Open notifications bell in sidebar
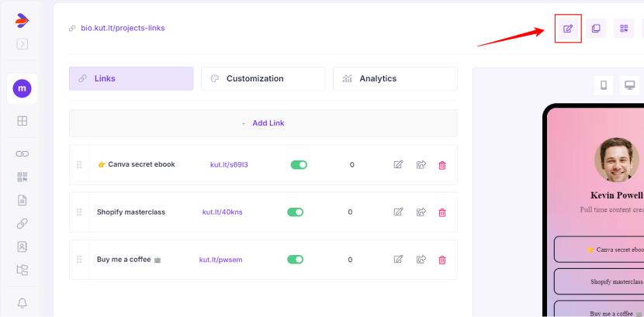The image size is (644, 317). [x=22, y=302]
